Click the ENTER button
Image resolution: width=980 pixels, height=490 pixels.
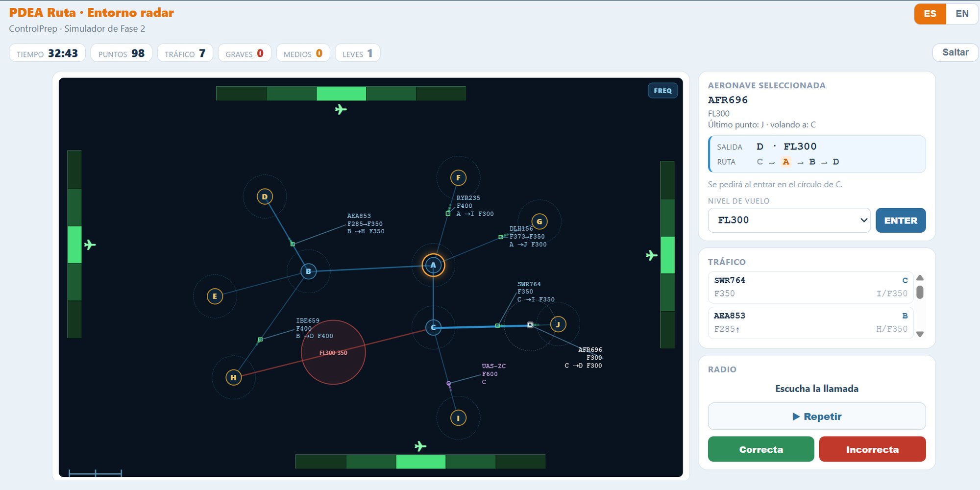(901, 220)
